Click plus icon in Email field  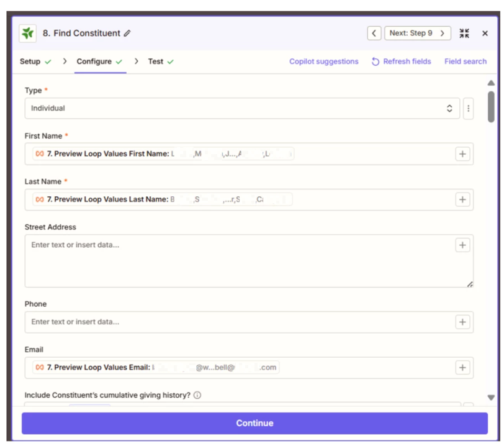[462, 368]
